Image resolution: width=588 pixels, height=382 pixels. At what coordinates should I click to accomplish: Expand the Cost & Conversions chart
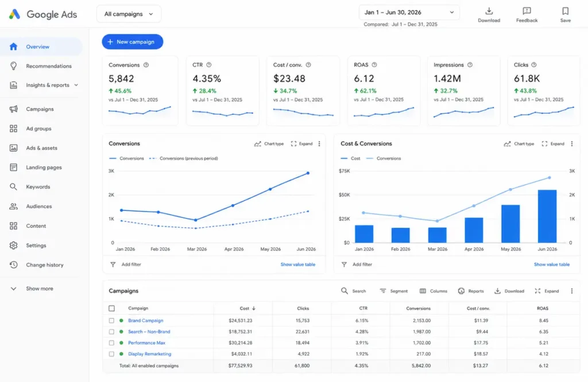[553, 144]
